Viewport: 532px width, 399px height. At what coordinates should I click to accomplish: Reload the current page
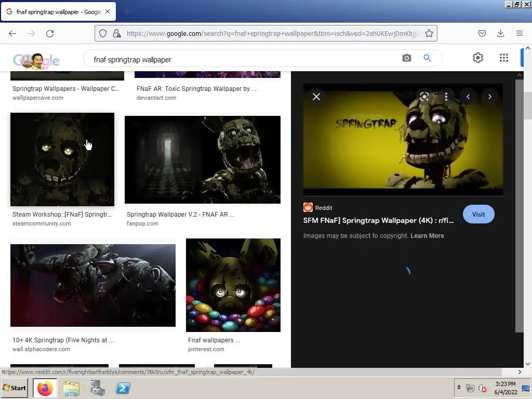(50, 34)
